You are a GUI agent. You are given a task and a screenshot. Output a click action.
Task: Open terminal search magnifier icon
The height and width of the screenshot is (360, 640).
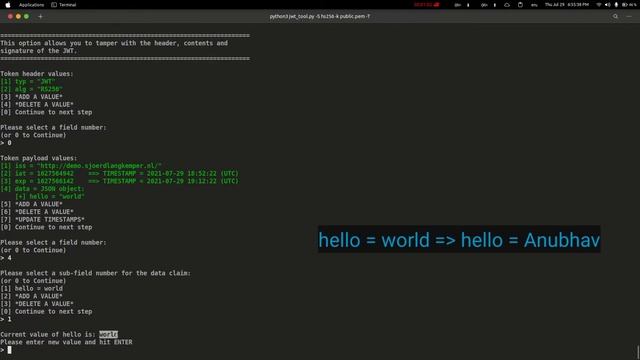click(x=615, y=16)
